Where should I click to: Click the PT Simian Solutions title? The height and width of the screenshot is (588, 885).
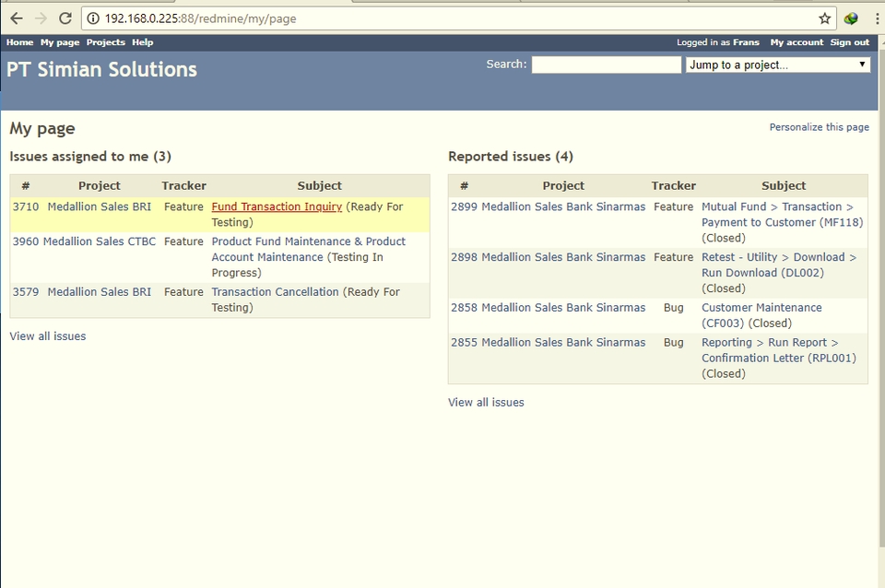pos(101,69)
